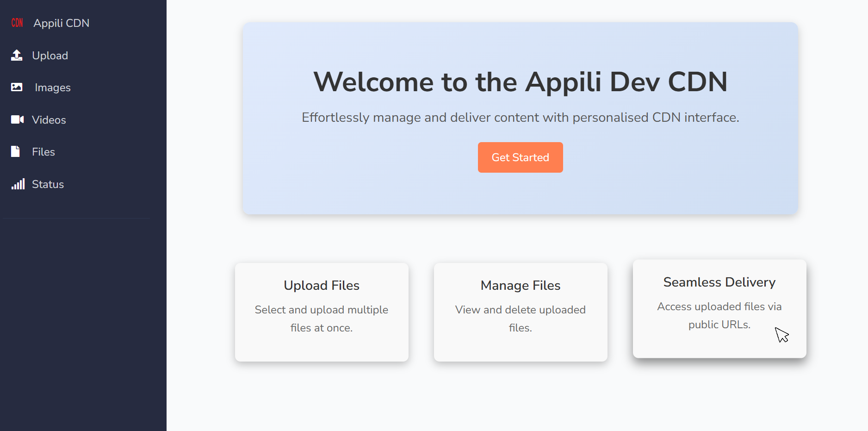This screenshot has height=431, width=868.
Task: Click the Files document icon
Action: pos(15,151)
